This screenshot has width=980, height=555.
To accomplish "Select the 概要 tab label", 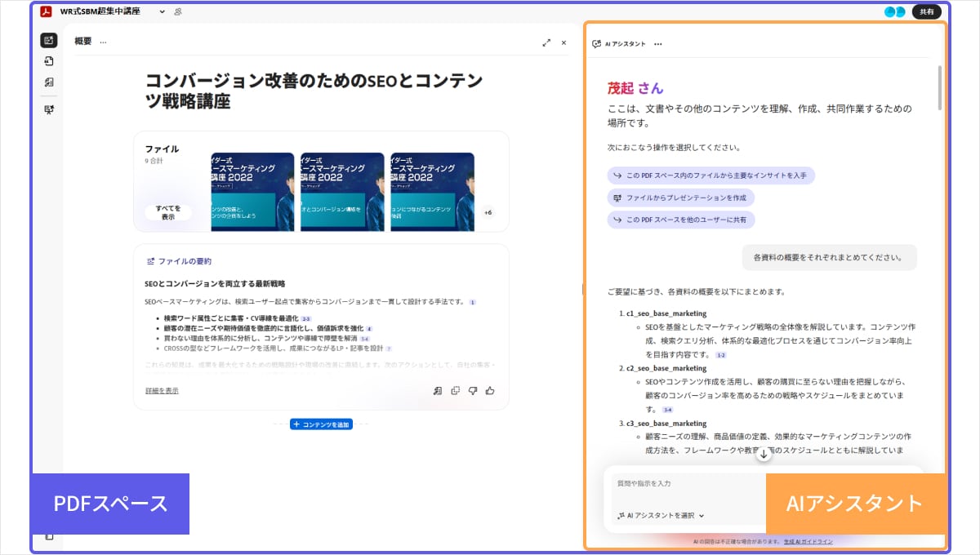I will (83, 42).
